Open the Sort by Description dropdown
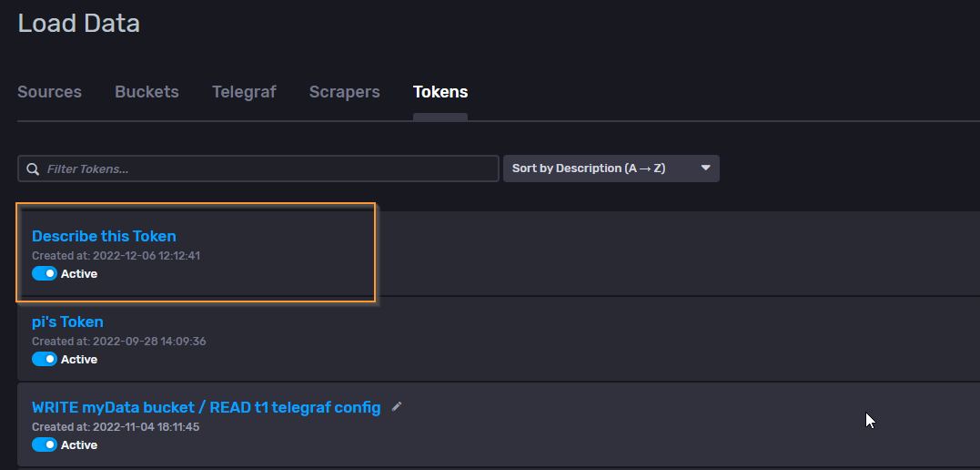Screen dimensions: 980x470 pos(611,169)
